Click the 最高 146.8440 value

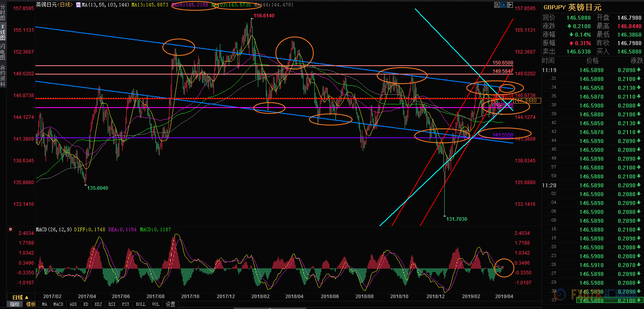pyautogui.click(x=629, y=26)
